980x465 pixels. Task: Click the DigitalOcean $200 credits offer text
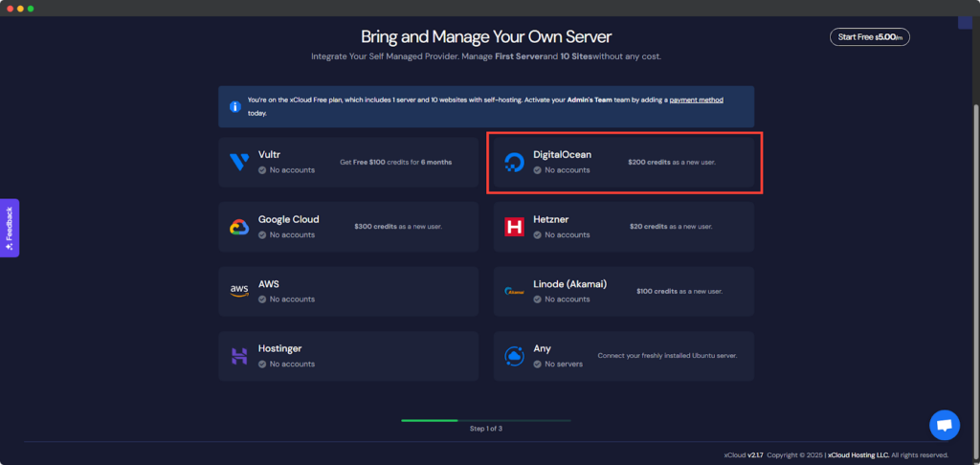671,162
